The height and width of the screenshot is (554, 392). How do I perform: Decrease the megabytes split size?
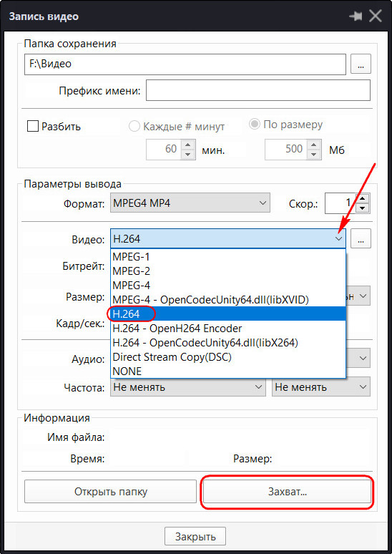(x=313, y=155)
